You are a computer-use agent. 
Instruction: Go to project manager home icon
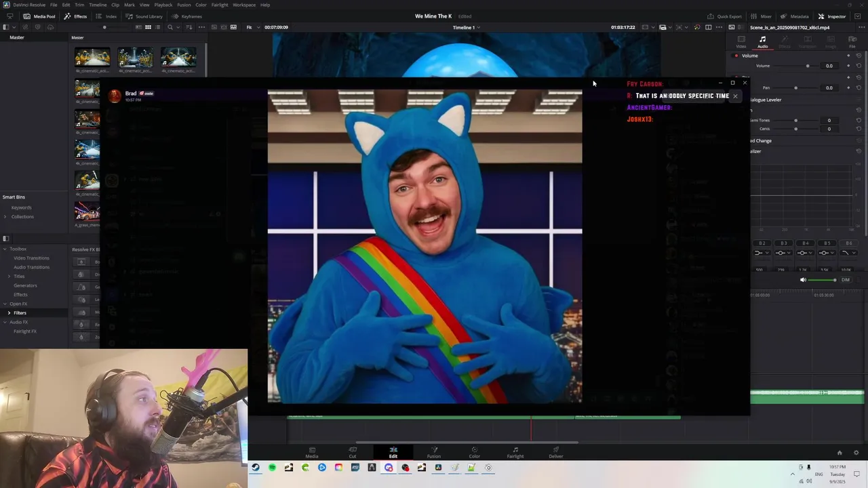click(x=840, y=453)
